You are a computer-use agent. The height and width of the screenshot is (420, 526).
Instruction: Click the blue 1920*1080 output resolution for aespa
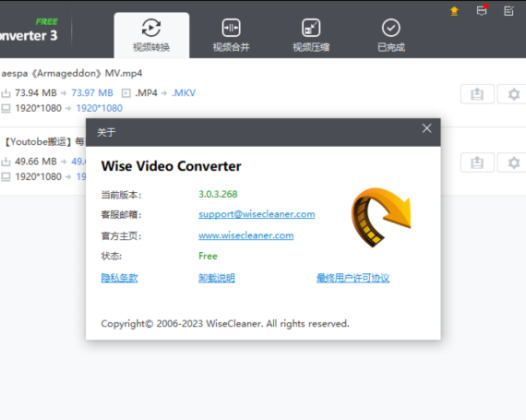tap(99, 108)
